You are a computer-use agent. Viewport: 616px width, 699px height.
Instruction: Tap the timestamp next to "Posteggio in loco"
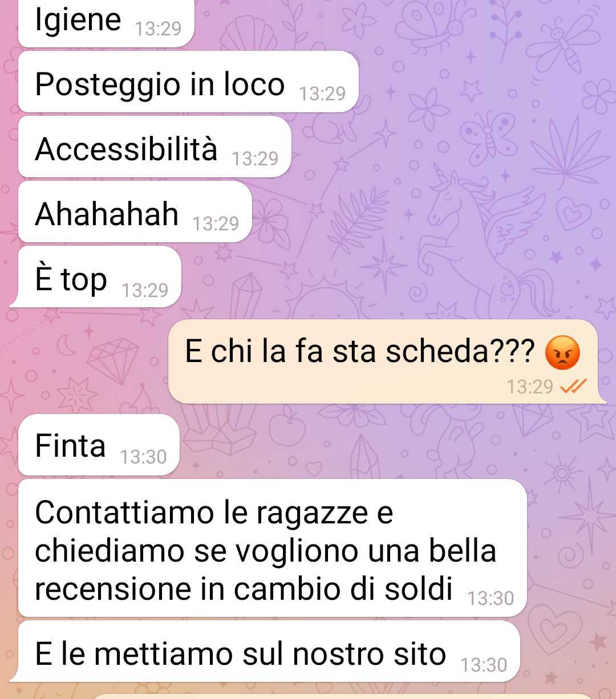coord(322,94)
